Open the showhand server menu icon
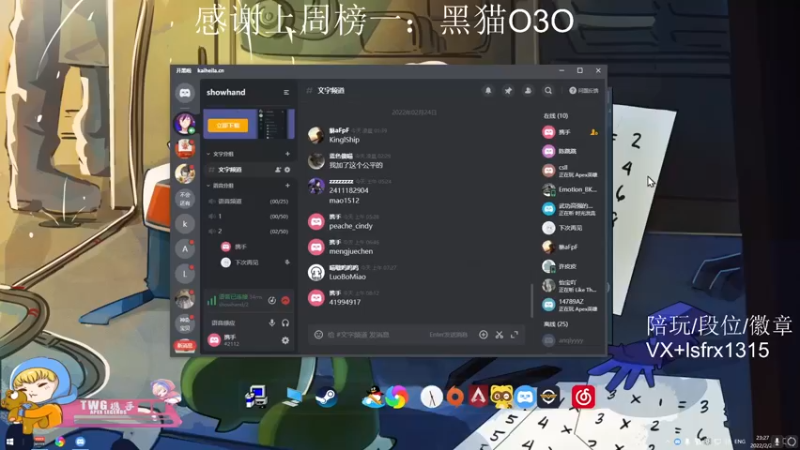Screen dimensions: 800x450 tap(286, 92)
